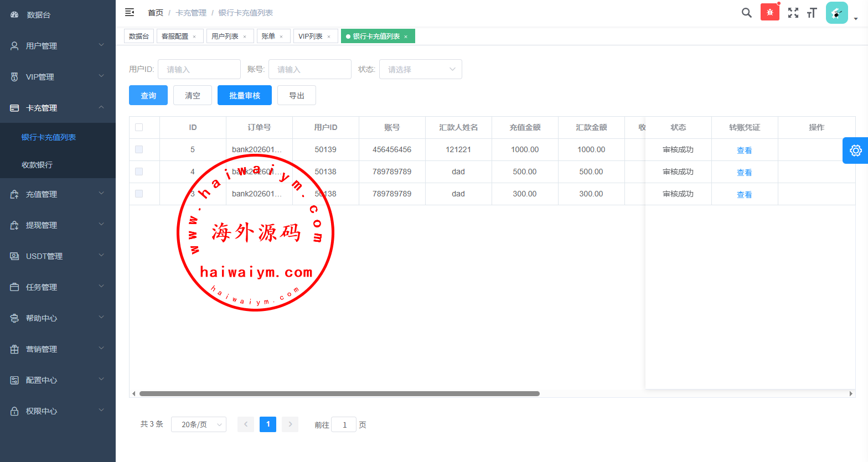868x462 pixels.
Task: Click the sidebar collapse hamburger icon
Action: pyautogui.click(x=130, y=12)
